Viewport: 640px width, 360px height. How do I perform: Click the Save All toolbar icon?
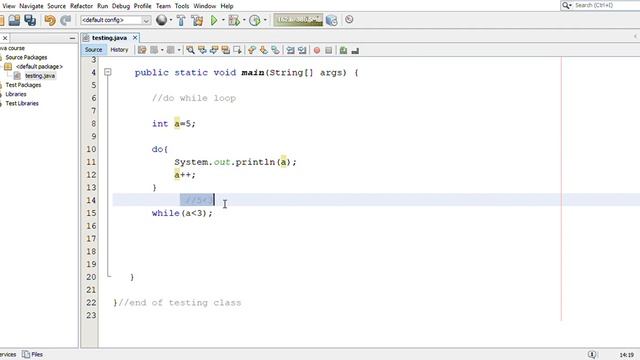(x=30, y=20)
